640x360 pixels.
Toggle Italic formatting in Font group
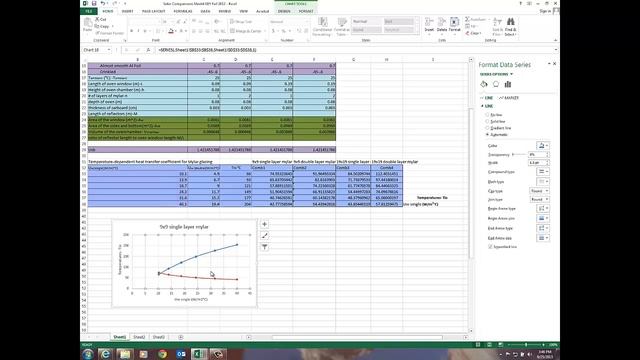pos(138,31)
